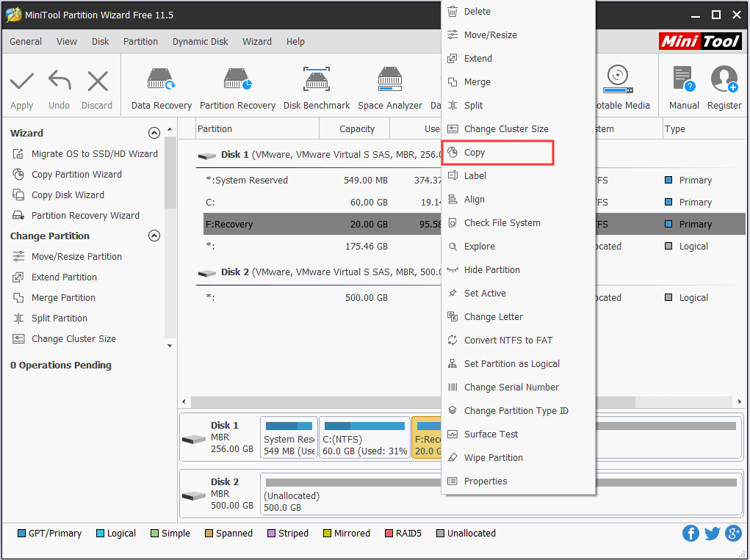Open the General menu
The height and width of the screenshot is (560, 750).
click(26, 42)
